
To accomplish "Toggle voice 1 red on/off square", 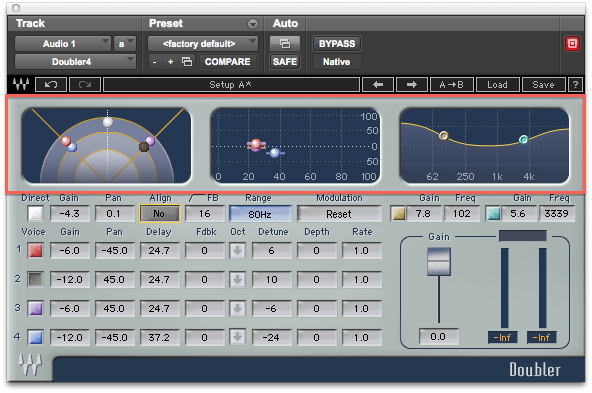I will (x=35, y=251).
